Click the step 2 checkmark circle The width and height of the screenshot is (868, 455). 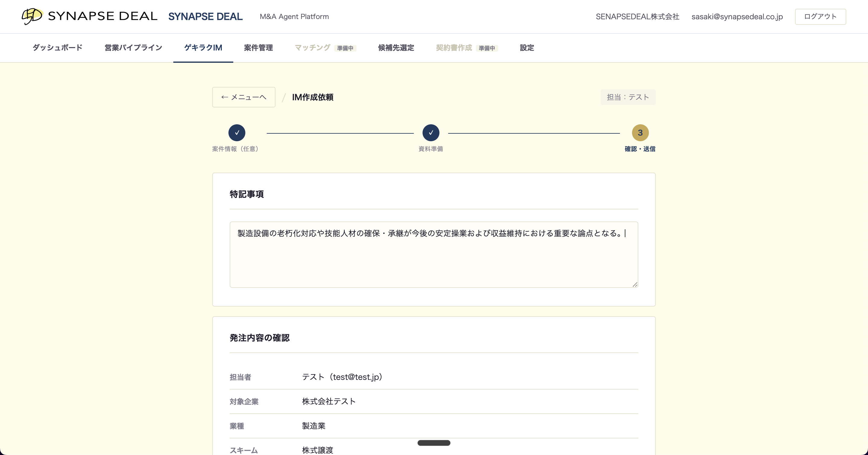tap(431, 133)
